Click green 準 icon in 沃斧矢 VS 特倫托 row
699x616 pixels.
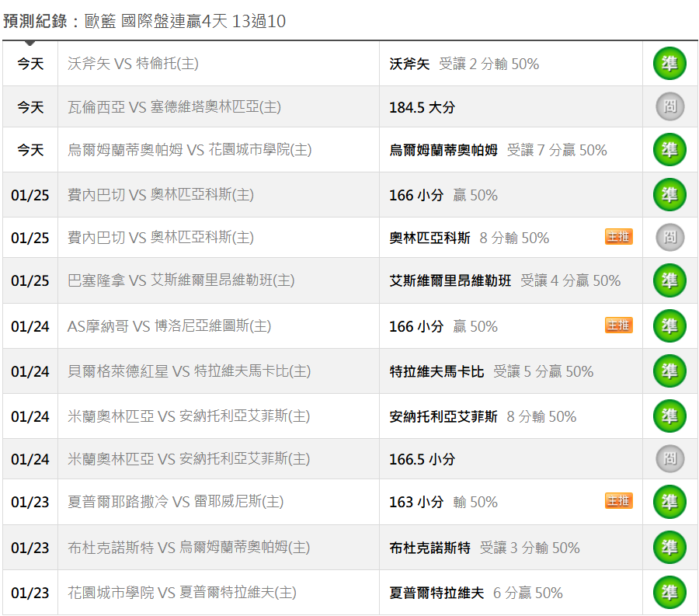(669, 63)
